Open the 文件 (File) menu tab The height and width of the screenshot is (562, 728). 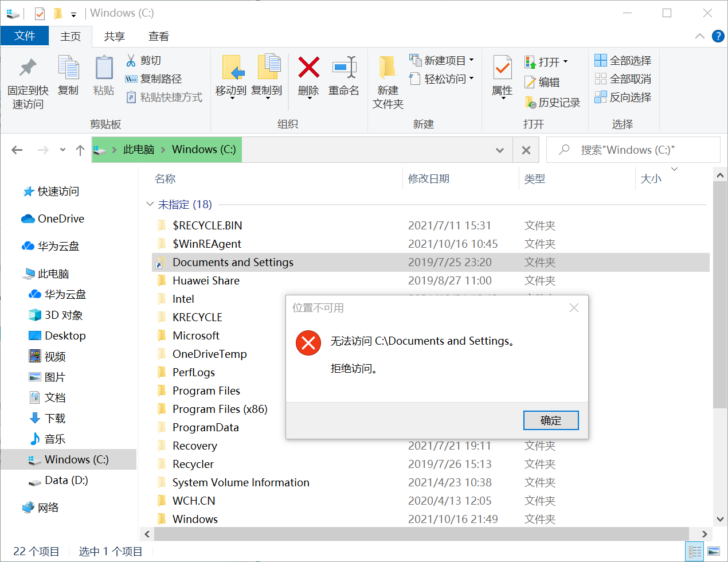tap(25, 36)
